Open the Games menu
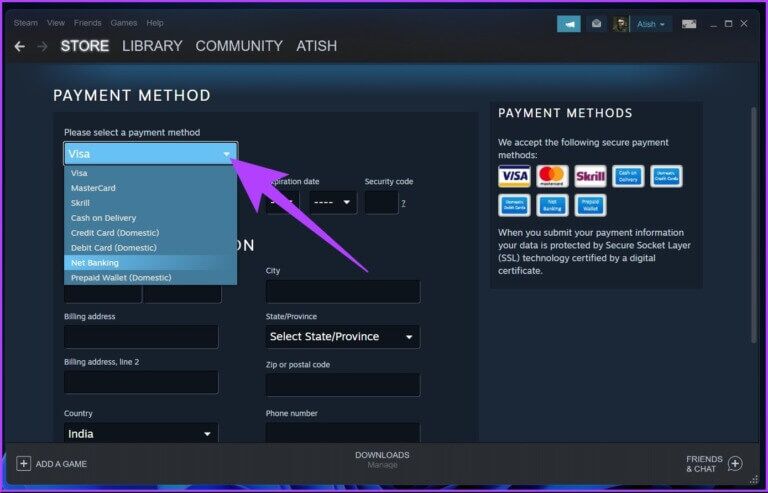The height and width of the screenshot is (493, 768). pos(123,23)
